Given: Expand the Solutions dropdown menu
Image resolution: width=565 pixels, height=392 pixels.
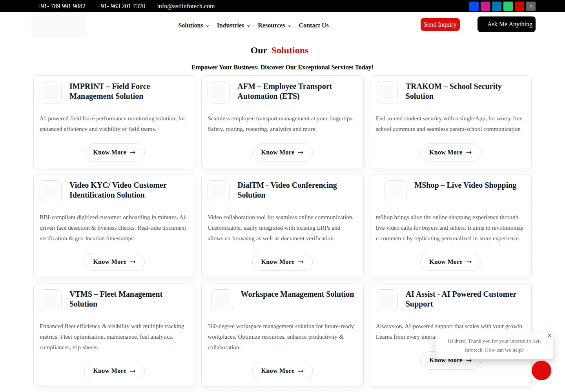Looking at the screenshot, I should pos(194,25).
